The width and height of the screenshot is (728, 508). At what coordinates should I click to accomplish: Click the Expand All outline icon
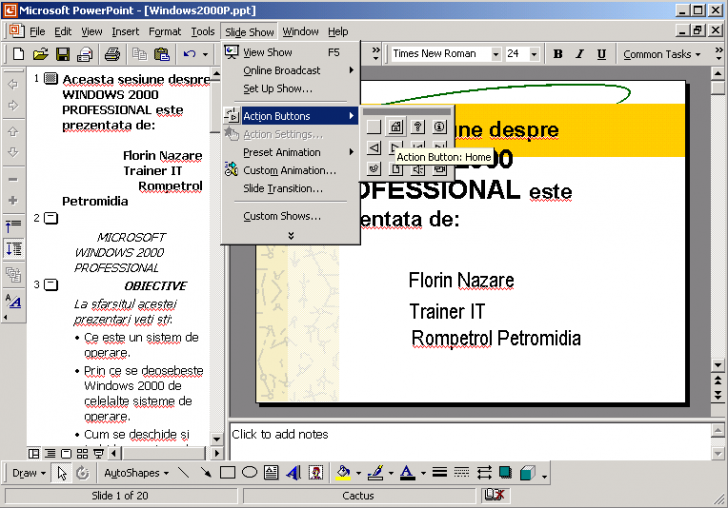(13, 249)
